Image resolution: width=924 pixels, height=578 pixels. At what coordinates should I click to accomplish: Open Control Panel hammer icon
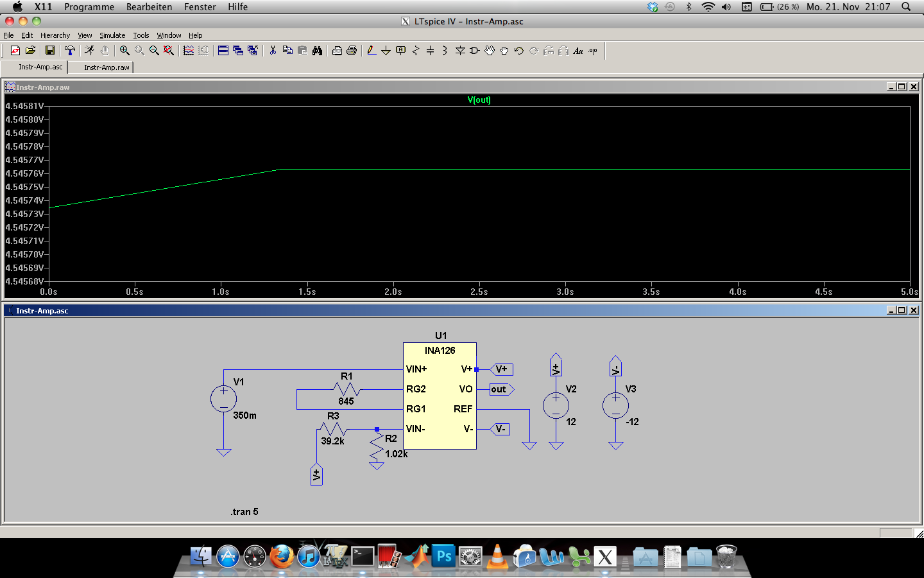click(70, 51)
